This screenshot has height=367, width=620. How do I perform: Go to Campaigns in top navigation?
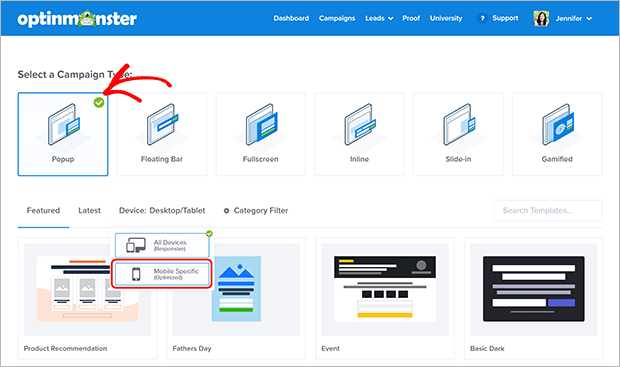337,18
